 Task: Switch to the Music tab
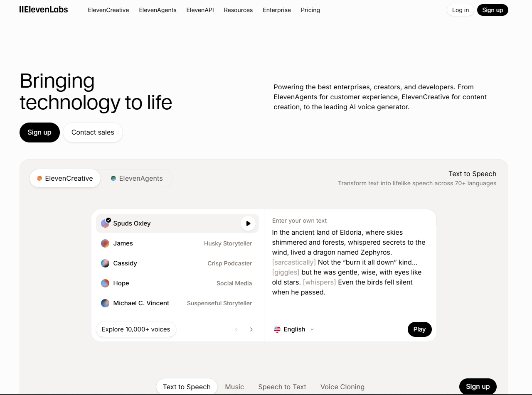point(234,387)
